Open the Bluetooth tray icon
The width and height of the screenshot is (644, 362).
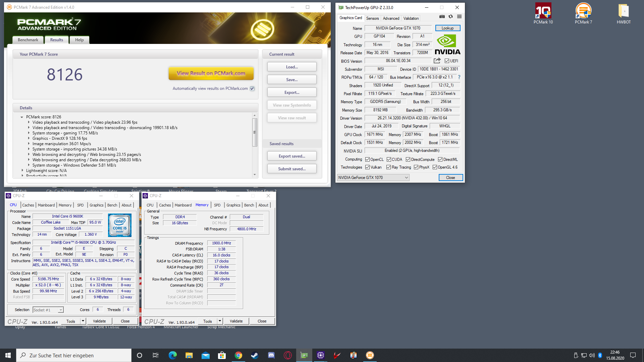[x=600, y=355]
